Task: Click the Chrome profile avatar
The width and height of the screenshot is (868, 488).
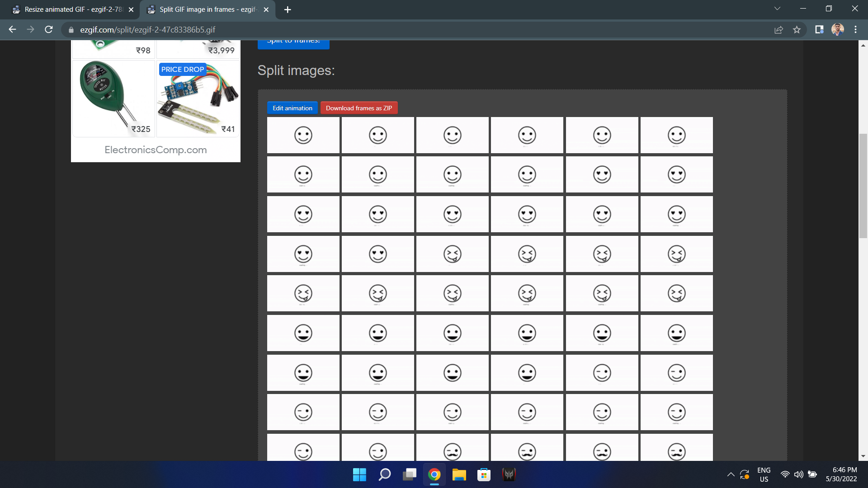Action: (x=838, y=30)
